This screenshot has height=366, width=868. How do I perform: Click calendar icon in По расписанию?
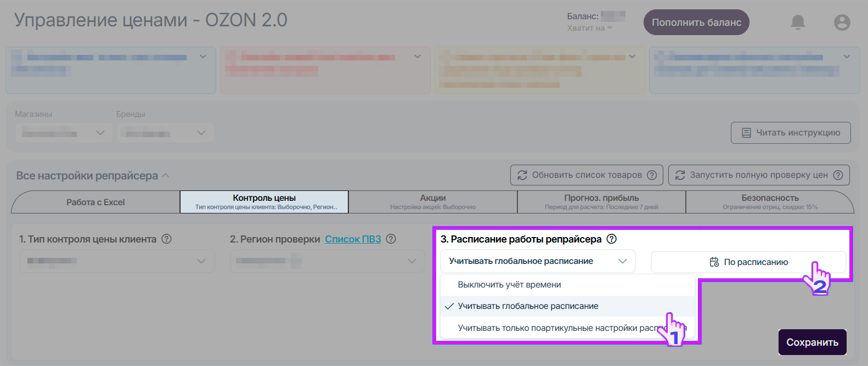(714, 262)
